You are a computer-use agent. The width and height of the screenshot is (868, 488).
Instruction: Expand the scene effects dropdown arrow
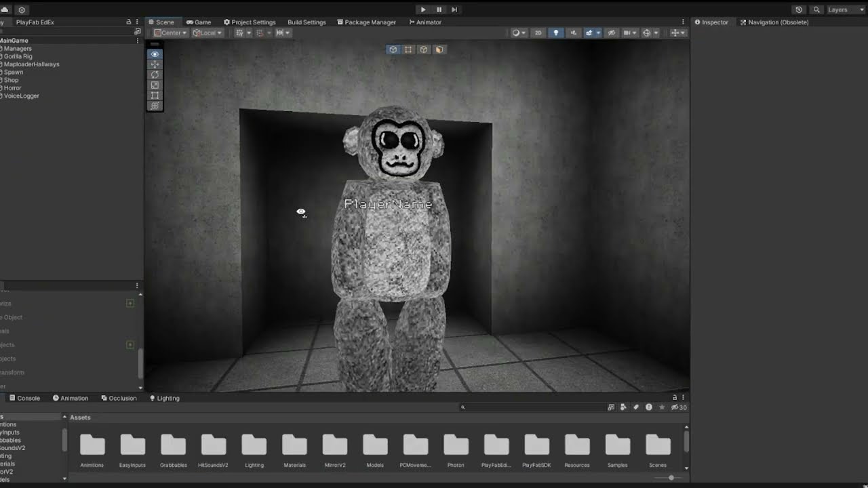point(599,33)
